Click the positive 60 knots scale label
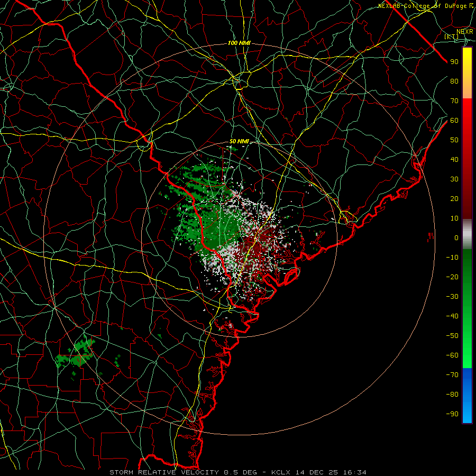Viewport: 476px width, 476px height. point(454,121)
